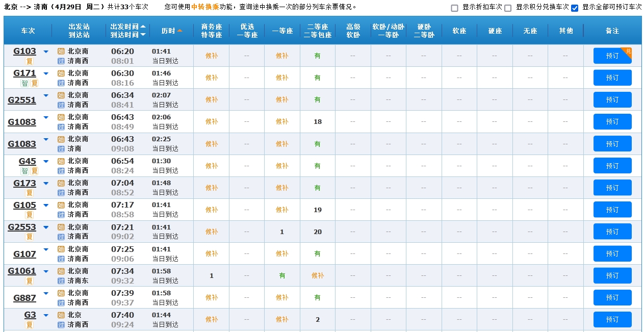Click the 二等座 count 18 for G1083
Image resolution: width=644 pixels, height=332 pixels.
[318, 122]
